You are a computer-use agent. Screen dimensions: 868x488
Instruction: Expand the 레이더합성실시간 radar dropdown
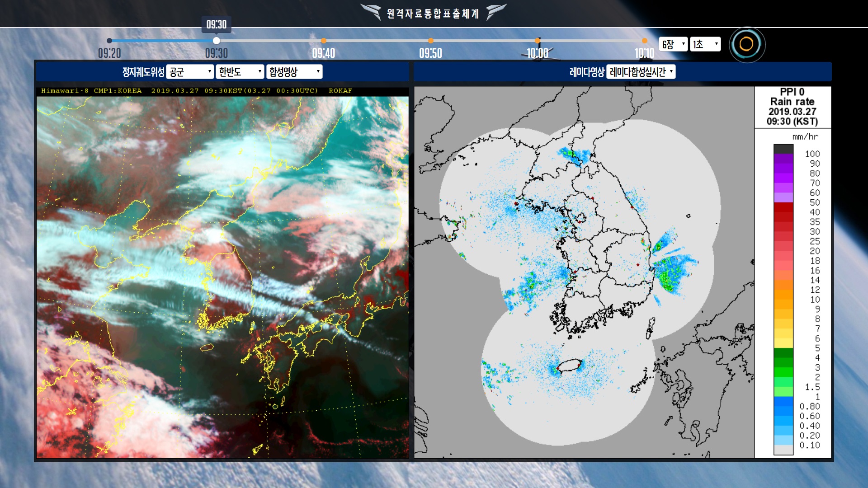click(x=641, y=72)
